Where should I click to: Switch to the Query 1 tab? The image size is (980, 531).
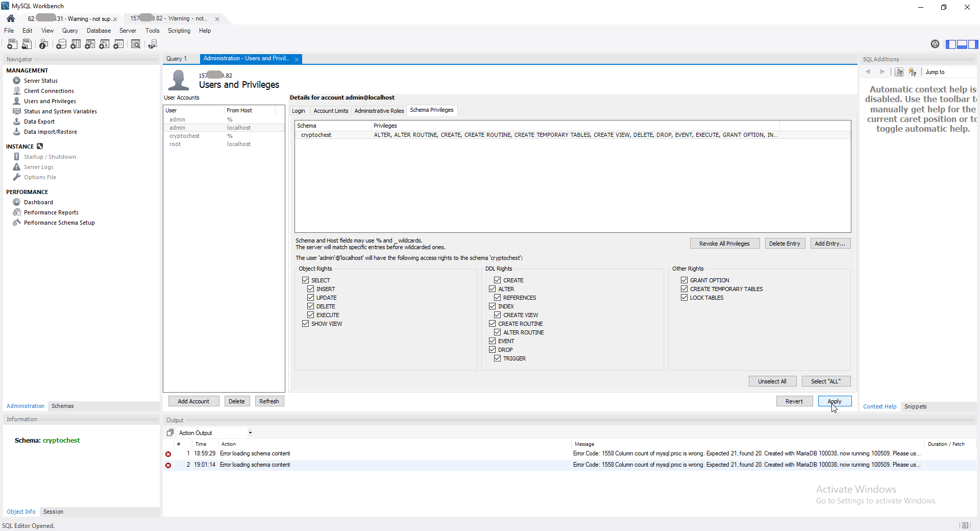[177, 59]
